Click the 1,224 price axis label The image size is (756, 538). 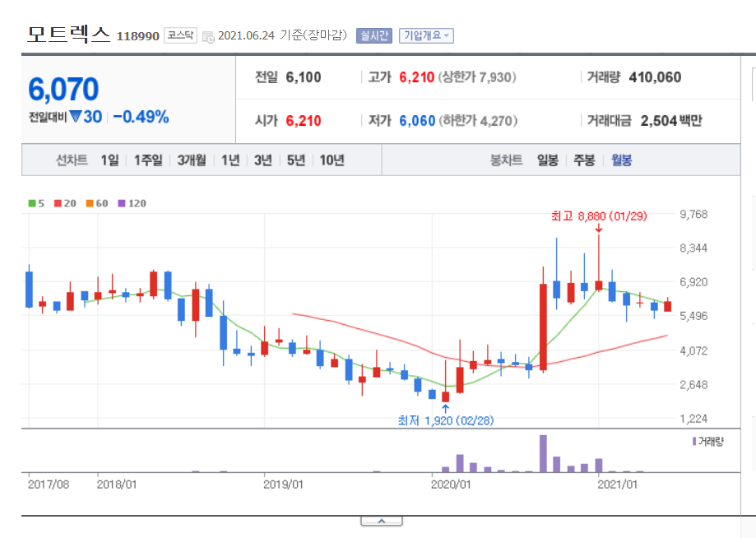(693, 419)
